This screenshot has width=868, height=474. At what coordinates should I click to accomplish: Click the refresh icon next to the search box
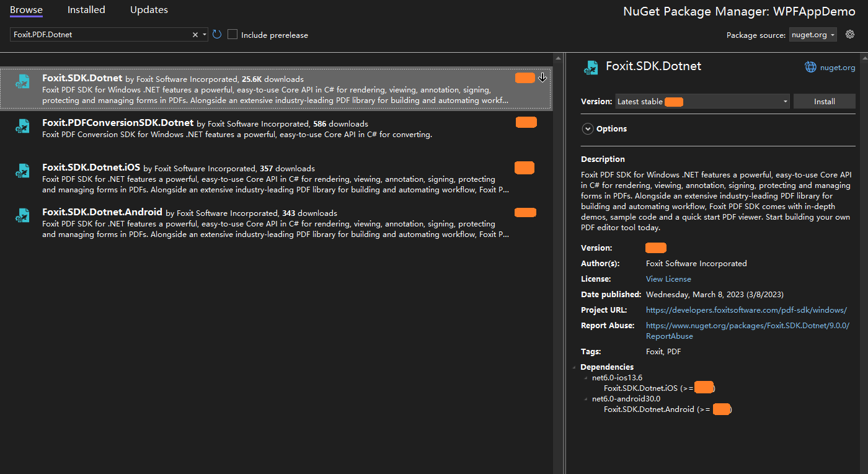(216, 34)
